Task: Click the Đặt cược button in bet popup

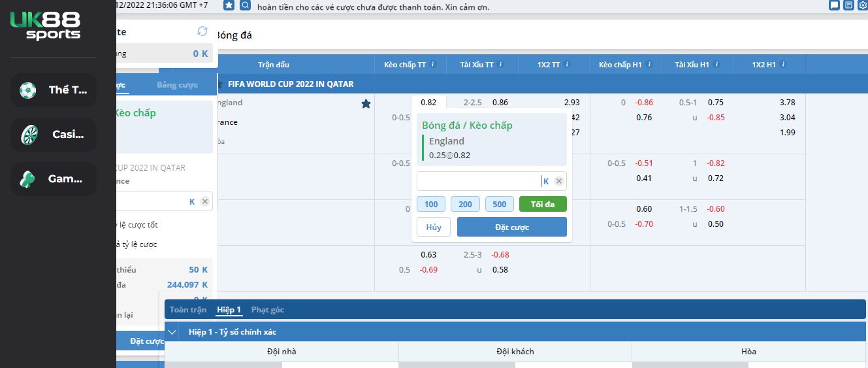Action: (512, 227)
